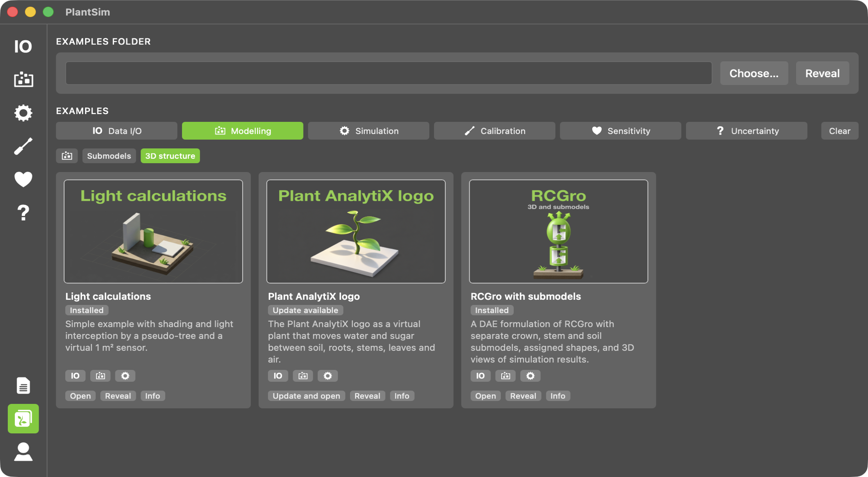Screen dimensions: 868x477
Task: Click IO tag on Light calculations card
Action: [x=75, y=376]
